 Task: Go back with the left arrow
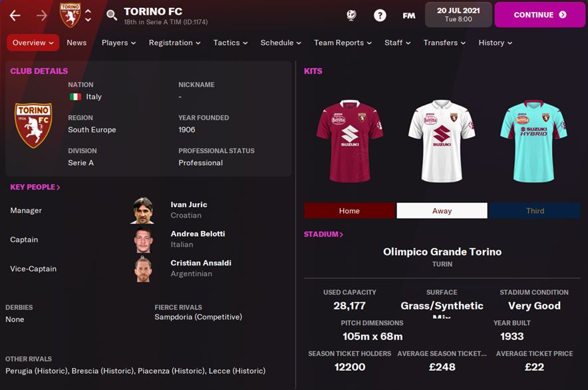click(x=15, y=15)
